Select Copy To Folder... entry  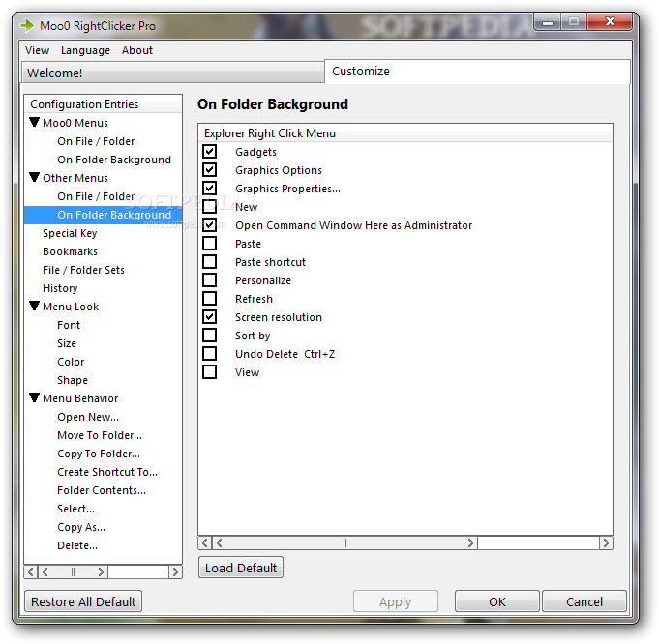coord(99,454)
